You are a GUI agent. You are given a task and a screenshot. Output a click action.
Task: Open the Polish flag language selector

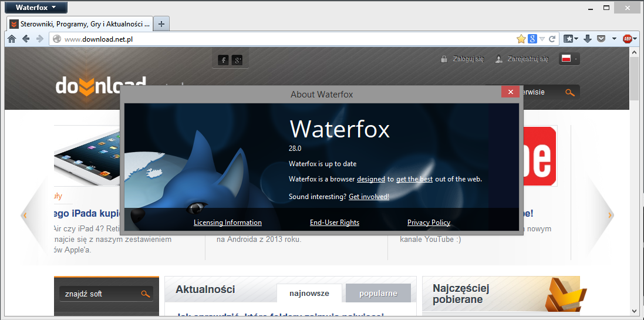click(x=569, y=59)
